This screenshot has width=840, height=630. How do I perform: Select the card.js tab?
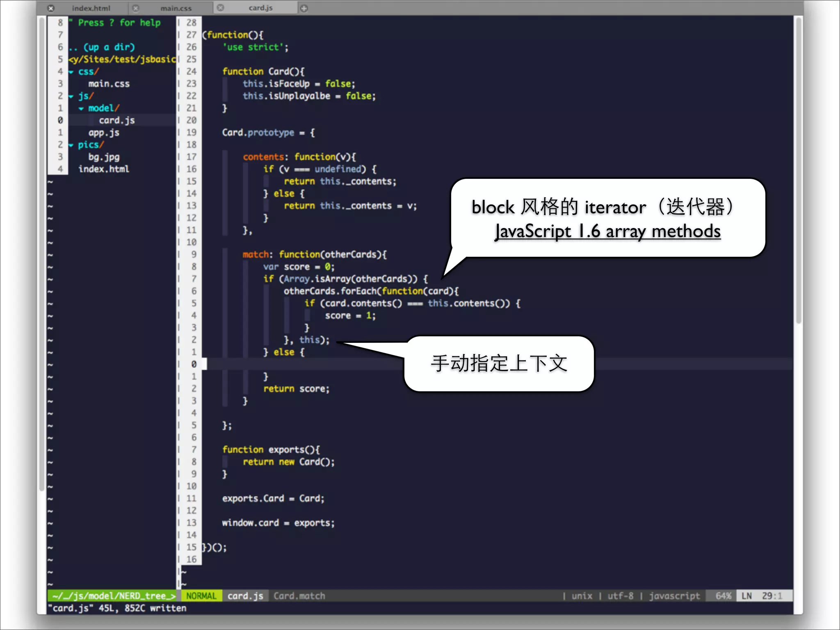click(260, 8)
